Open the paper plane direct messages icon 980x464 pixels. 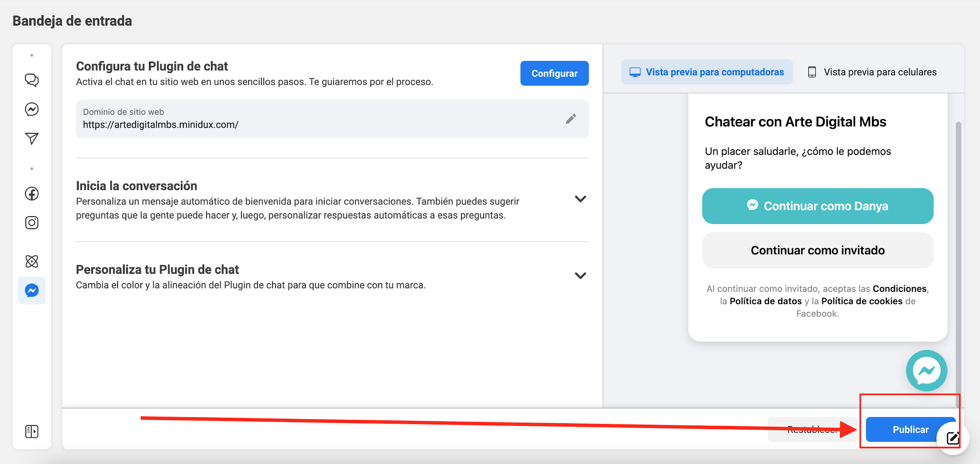click(32, 138)
